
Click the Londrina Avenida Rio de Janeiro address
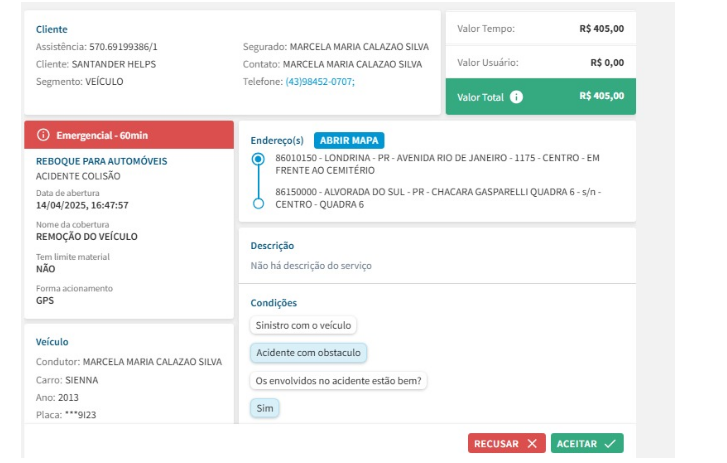(x=437, y=164)
